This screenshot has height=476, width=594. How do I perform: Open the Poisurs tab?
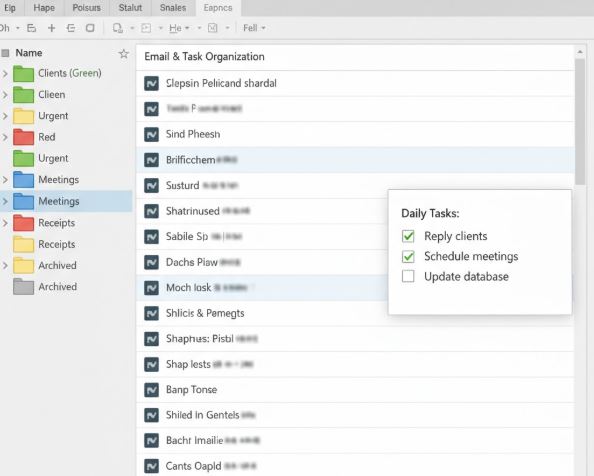[x=86, y=8]
